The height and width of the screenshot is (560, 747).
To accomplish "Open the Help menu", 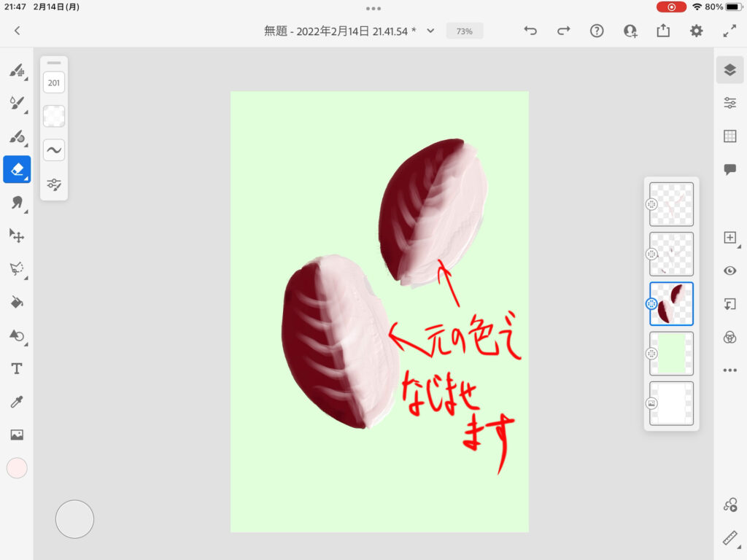I will coord(597,31).
